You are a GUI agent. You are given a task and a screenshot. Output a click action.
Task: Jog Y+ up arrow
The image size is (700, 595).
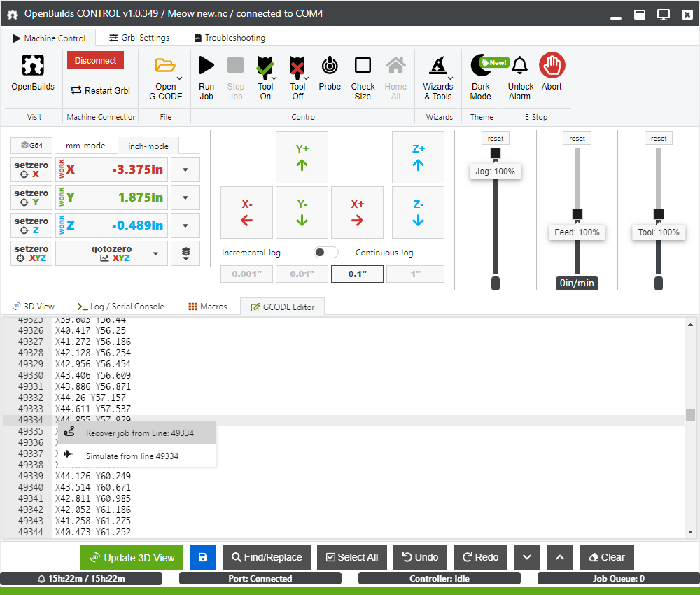coord(302,157)
